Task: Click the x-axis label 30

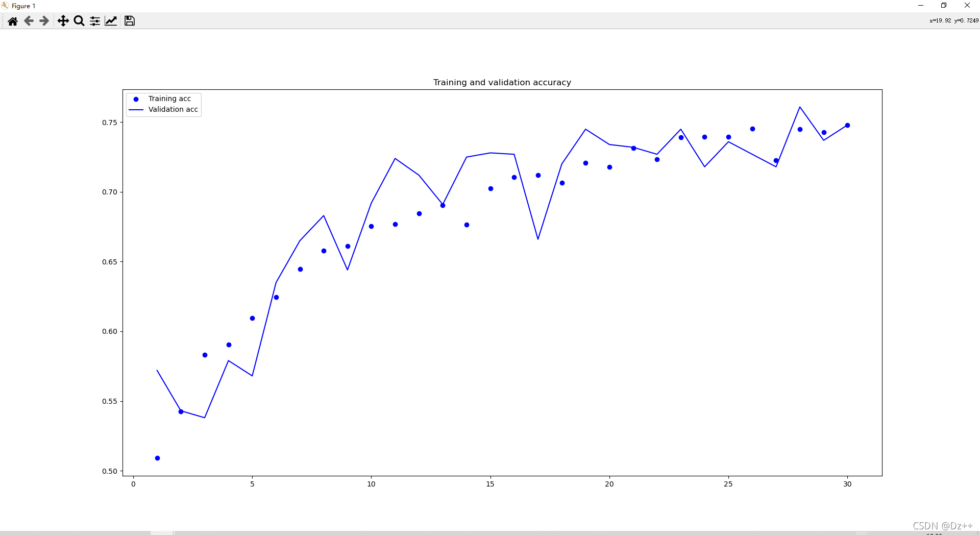Action: 847,484
